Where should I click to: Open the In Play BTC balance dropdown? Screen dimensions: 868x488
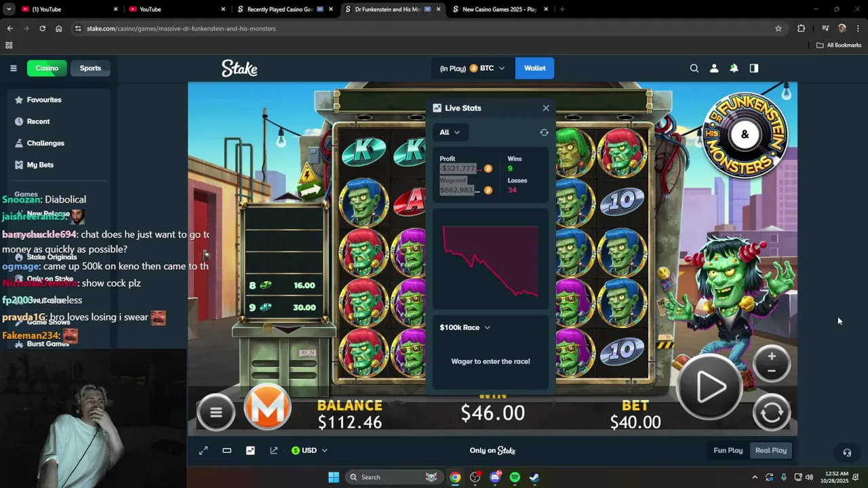(472, 68)
